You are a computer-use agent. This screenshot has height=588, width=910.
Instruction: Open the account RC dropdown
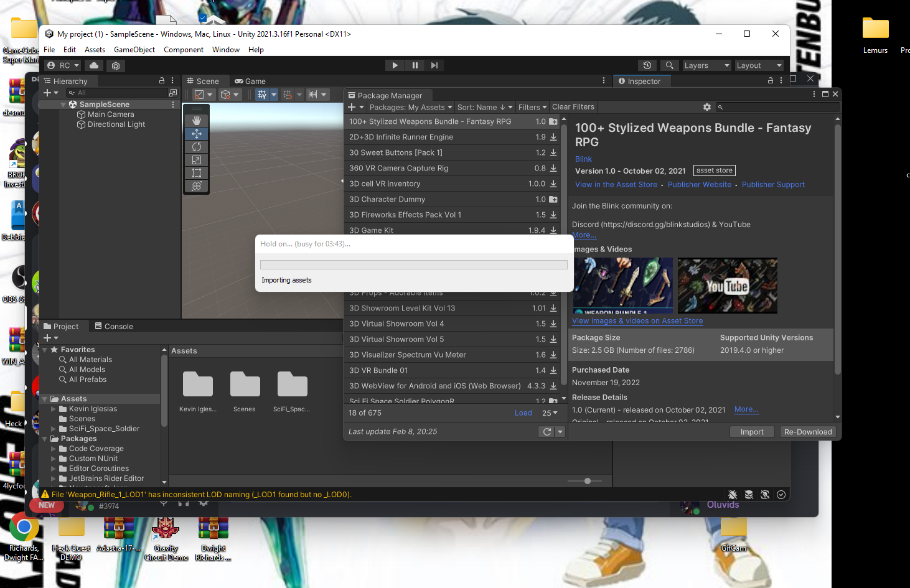(x=63, y=65)
